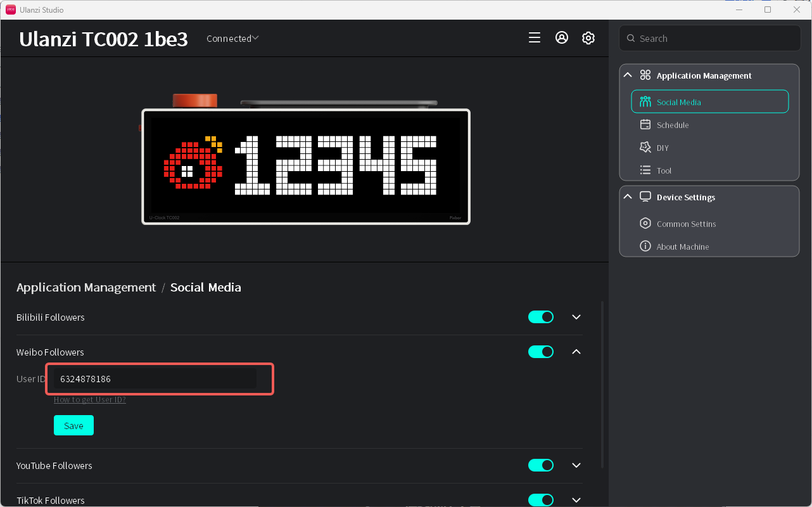This screenshot has width=812, height=507.
Task: Click the About Machine info icon
Action: [645, 247]
